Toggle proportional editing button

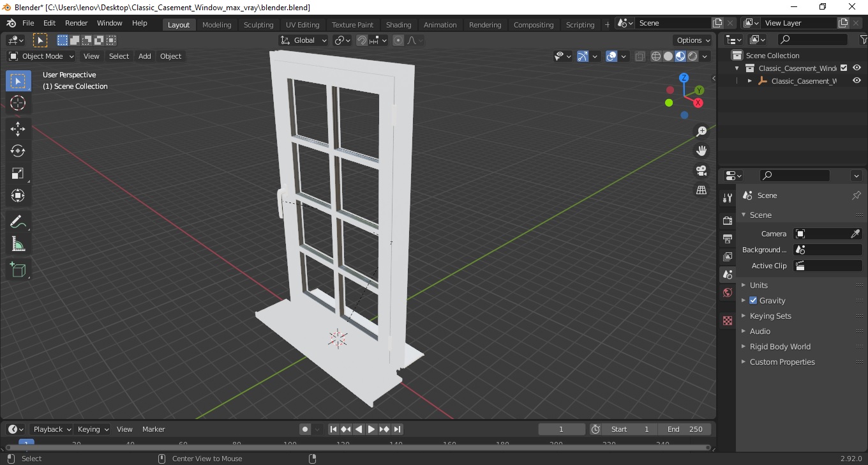click(x=398, y=40)
